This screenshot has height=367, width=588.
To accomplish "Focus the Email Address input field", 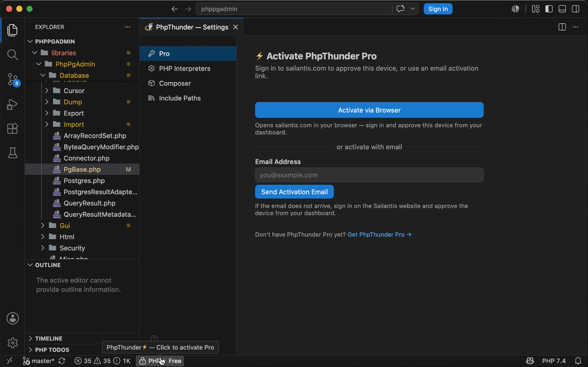I will pos(369,175).
